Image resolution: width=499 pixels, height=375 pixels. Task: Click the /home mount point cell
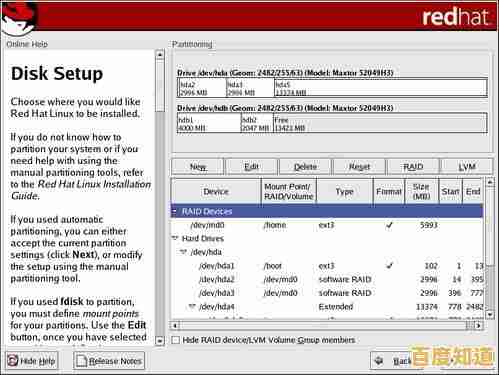[275, 225]
